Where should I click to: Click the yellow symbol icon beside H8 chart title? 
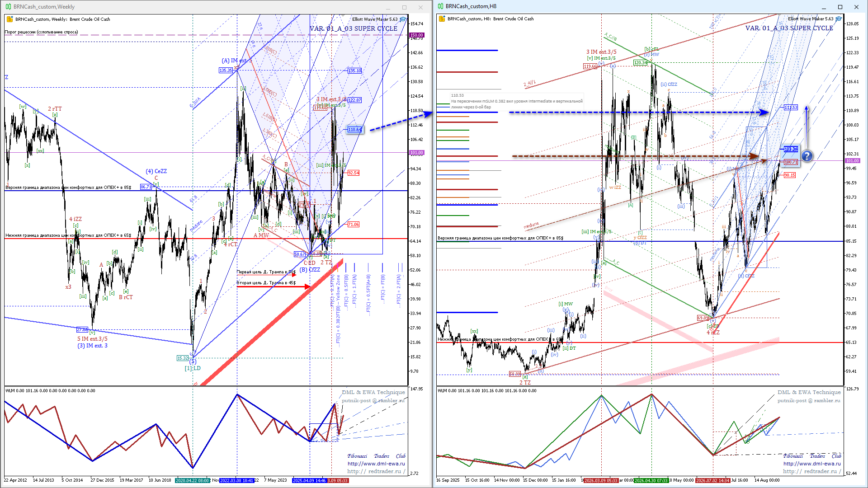(442, 19)
